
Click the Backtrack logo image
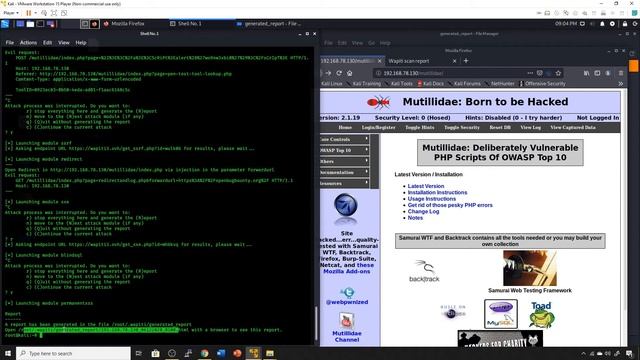(424, 271)
